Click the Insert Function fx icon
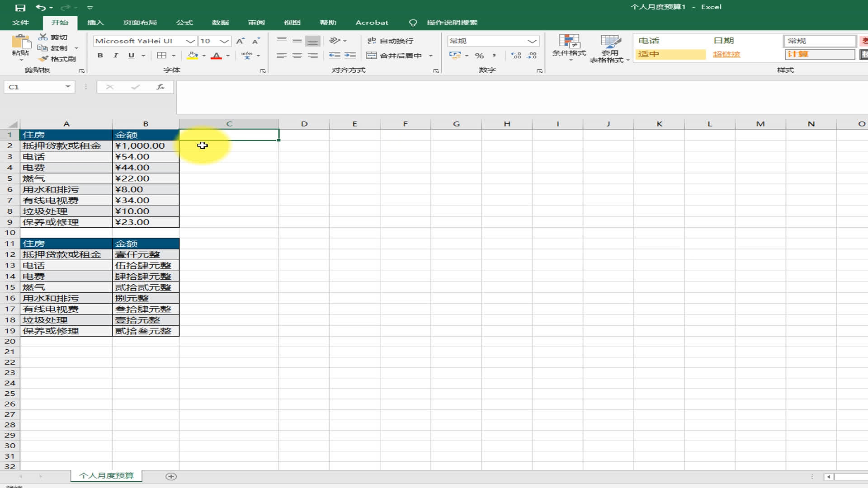868x488 pixels. pyautogui.click(x=160, y=87)
